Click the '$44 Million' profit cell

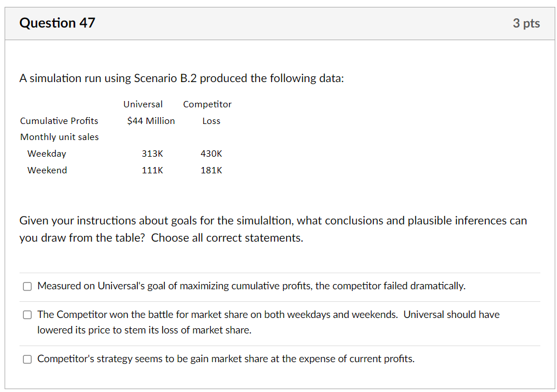click(x=151, y=121)
